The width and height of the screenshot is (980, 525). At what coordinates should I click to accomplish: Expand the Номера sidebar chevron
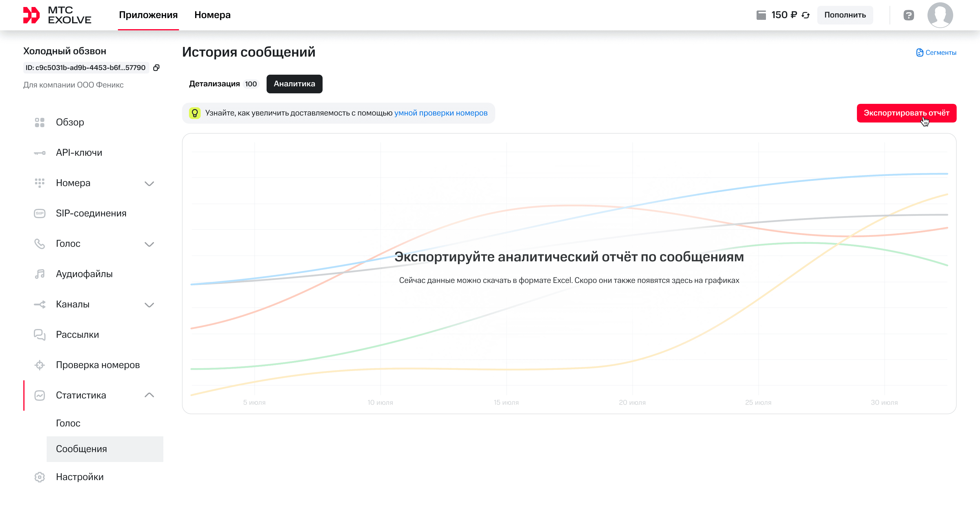[x=149, y=183]
